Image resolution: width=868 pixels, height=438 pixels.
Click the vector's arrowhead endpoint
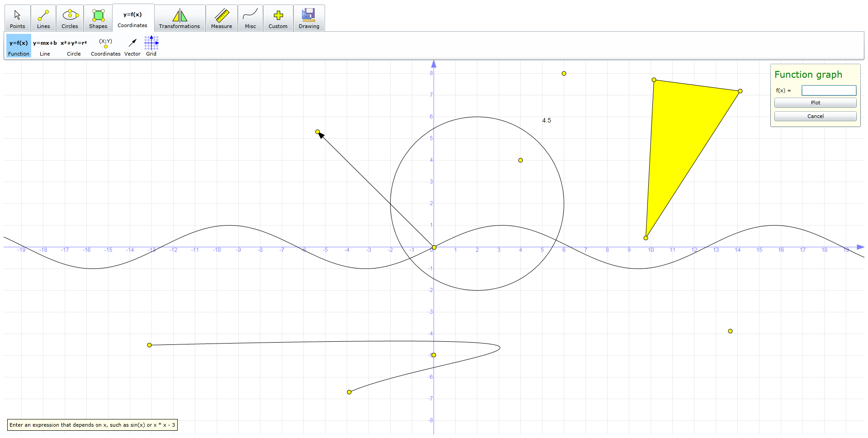(x=318, y=132)
